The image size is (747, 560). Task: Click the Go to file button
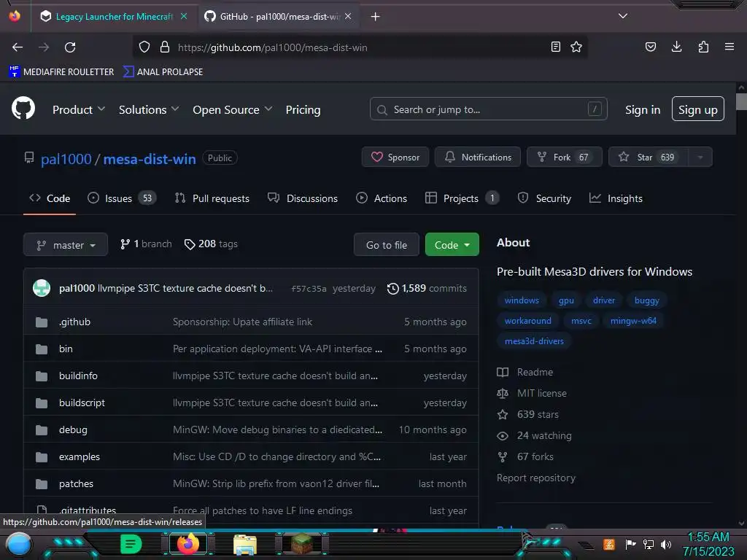387,245
